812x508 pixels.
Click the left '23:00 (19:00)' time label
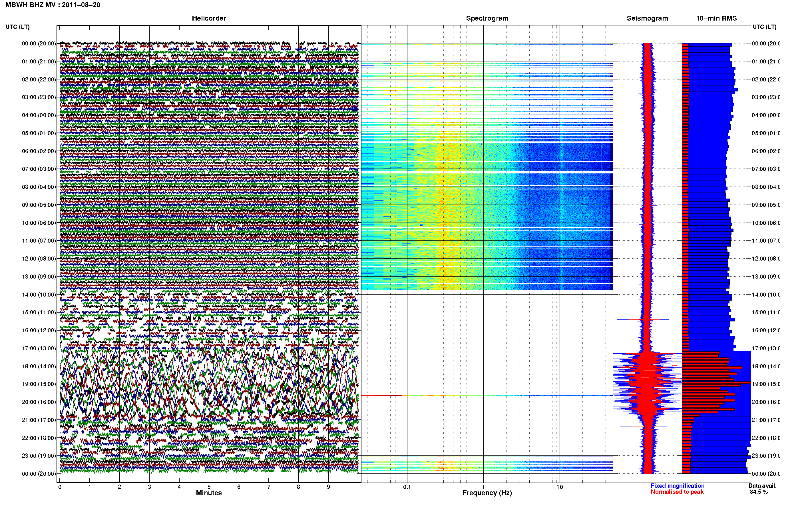39,456
